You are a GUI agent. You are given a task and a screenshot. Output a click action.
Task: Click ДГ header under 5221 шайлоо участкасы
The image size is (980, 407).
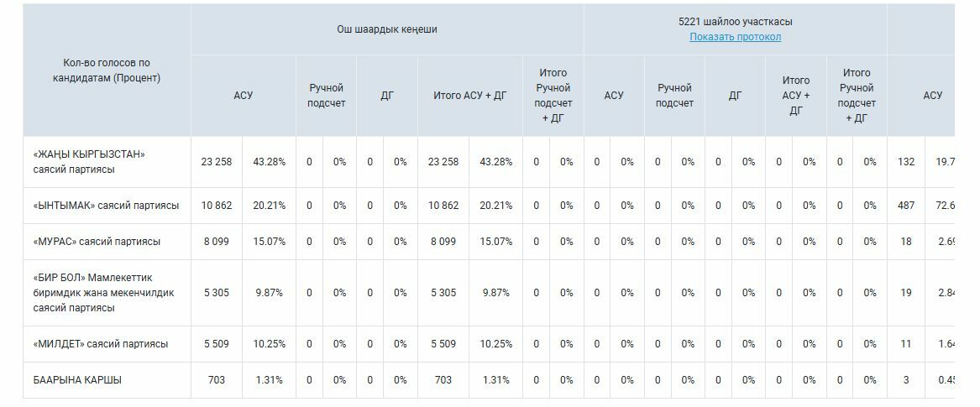[x=735, y=96]
